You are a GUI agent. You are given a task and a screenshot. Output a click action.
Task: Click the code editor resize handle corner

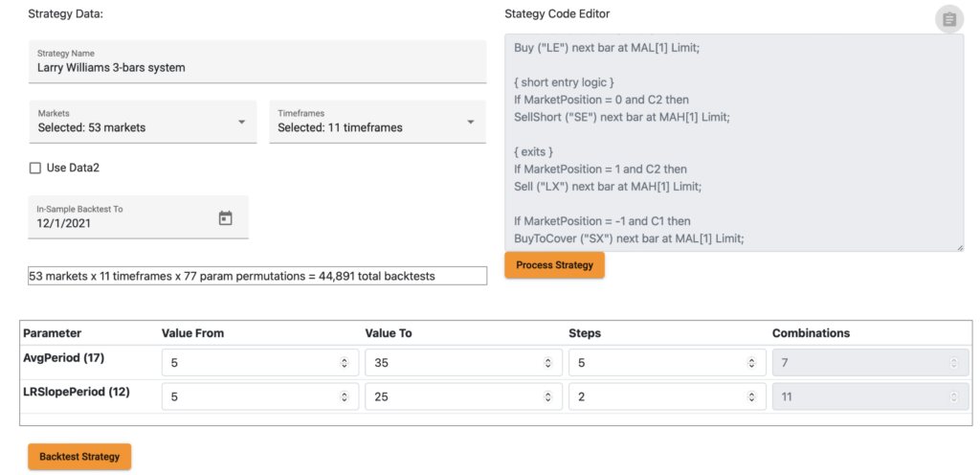click(959, 247)
